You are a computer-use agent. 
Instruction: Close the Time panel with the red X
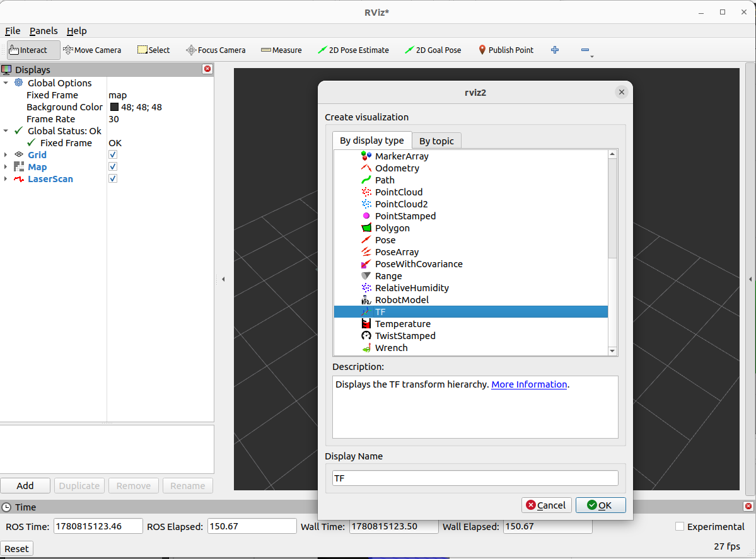click(748, 506)
